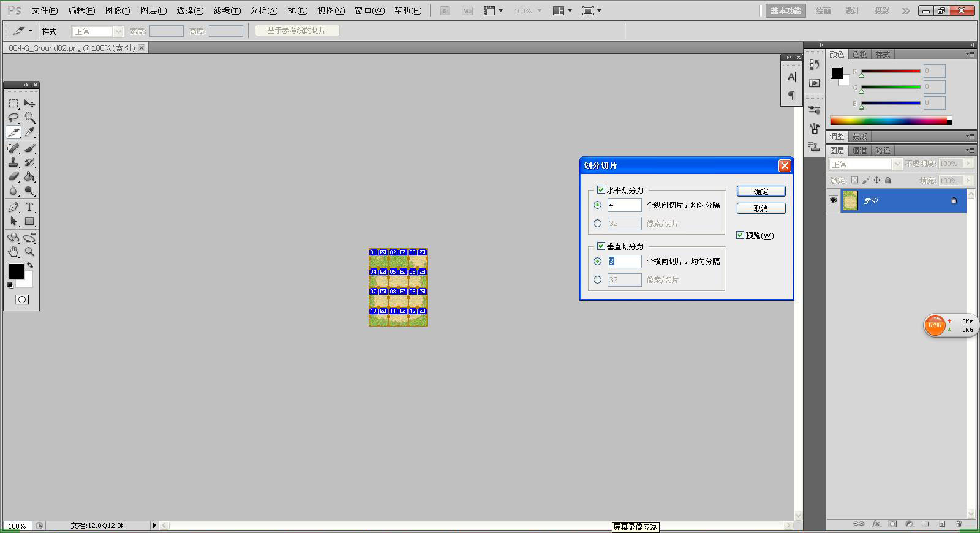
Task: Select the Rectangular Marquee tool
Action: [x=13, y=104]
